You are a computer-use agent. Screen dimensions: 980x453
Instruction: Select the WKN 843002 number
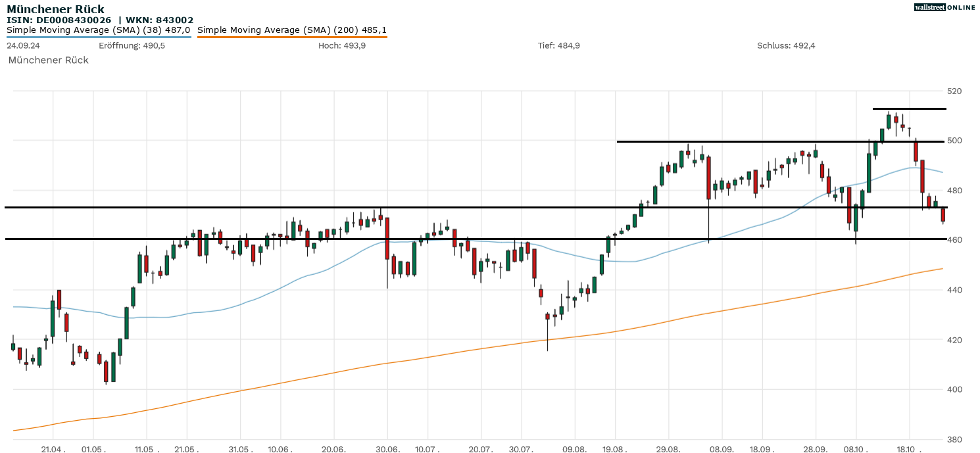point(174,20)
